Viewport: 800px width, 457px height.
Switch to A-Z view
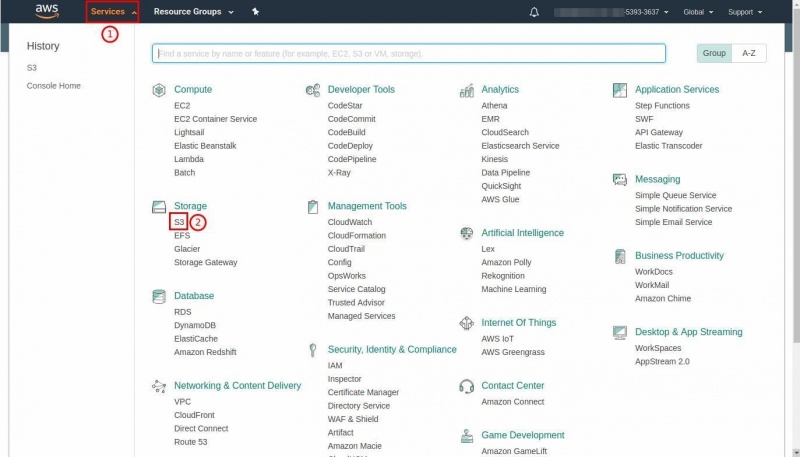point(749,53)
